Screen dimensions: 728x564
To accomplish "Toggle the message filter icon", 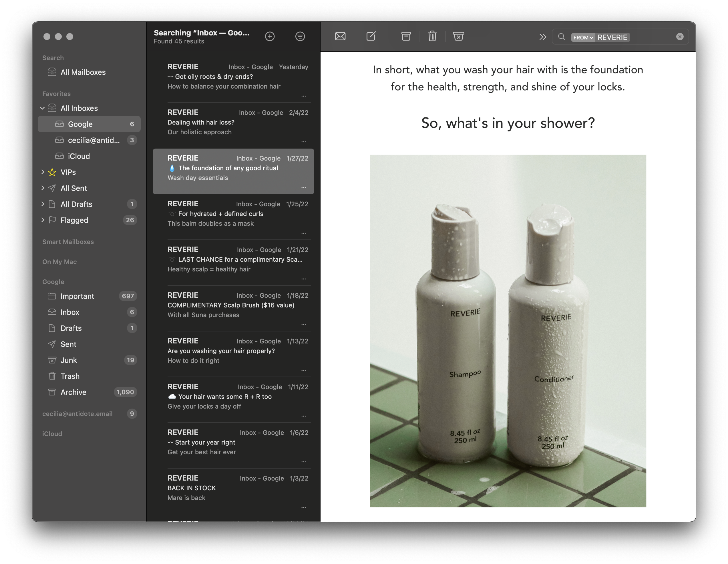I will pyautogui.click(x=300, y=36).
